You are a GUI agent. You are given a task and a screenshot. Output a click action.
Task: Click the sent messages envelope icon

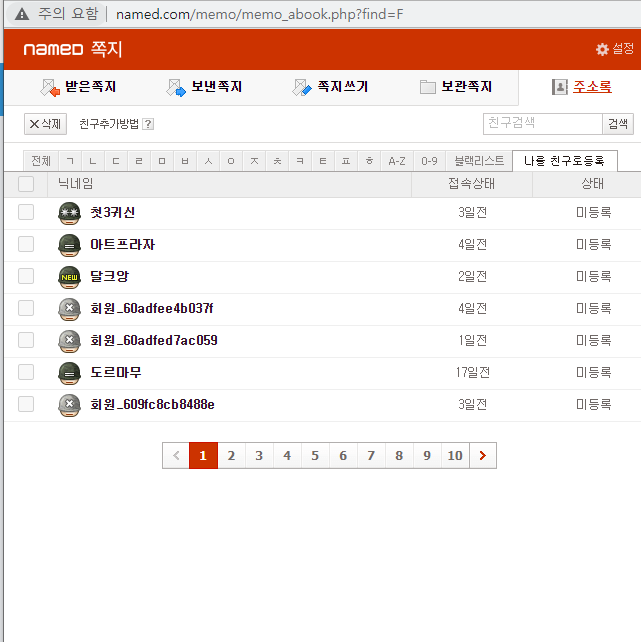click(x=176, y=87)
